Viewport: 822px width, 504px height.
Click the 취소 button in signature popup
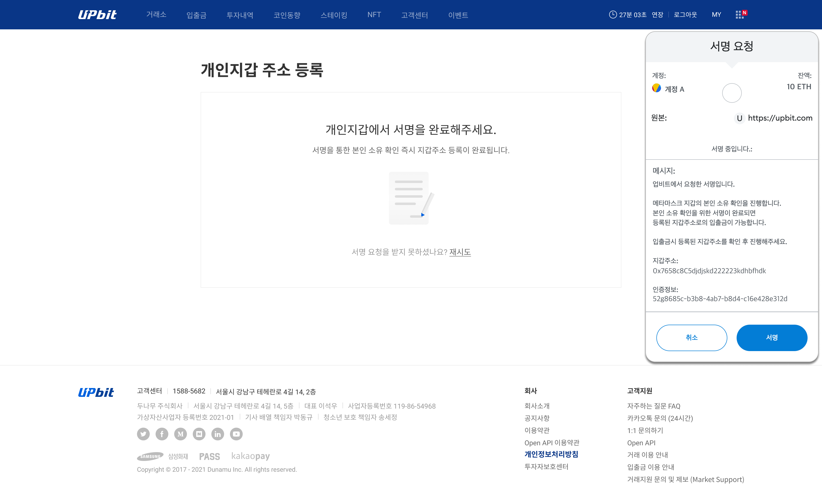point(692,338)
